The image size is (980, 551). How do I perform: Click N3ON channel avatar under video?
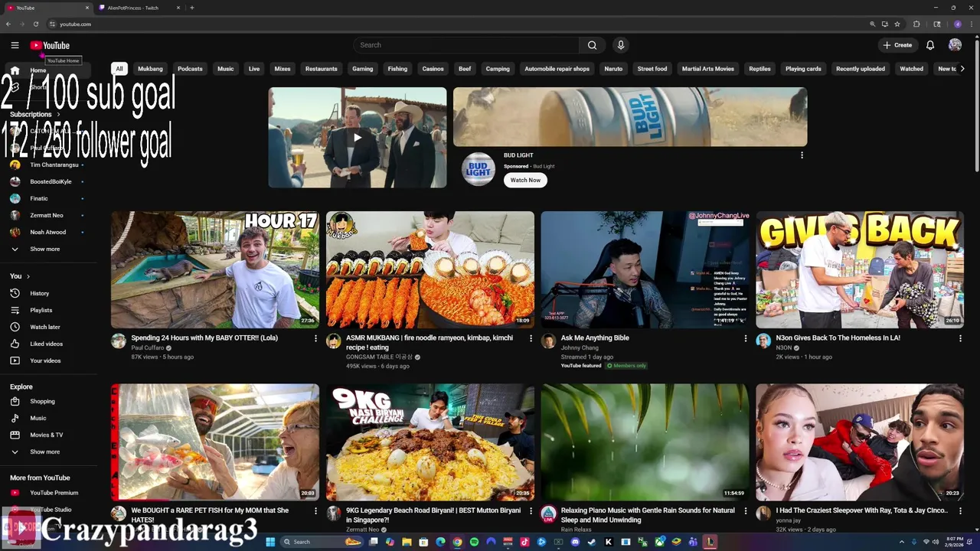point(763,341)
